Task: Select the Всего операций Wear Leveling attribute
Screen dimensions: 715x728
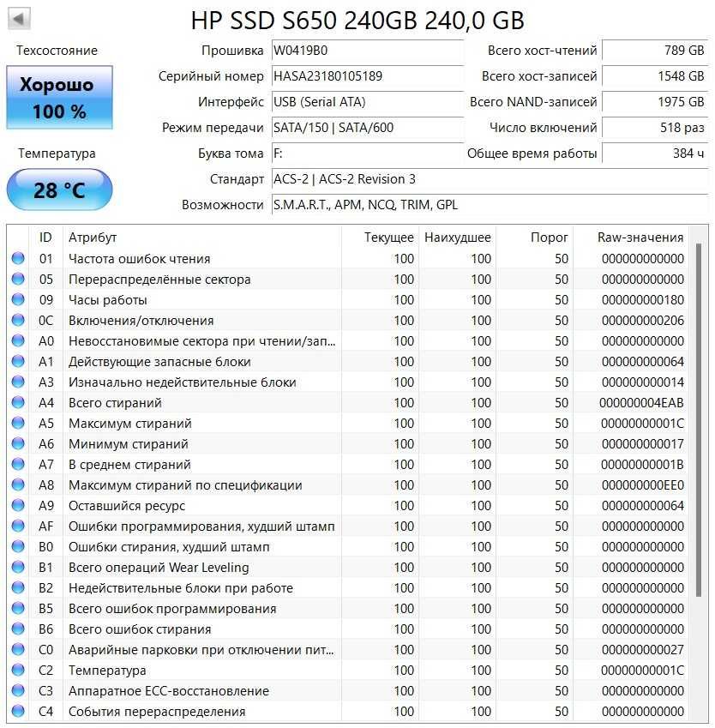Action: point(348,568)
